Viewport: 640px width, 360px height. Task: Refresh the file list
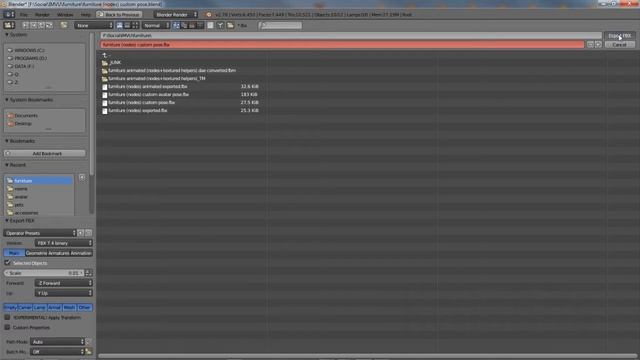pos(49,25)
